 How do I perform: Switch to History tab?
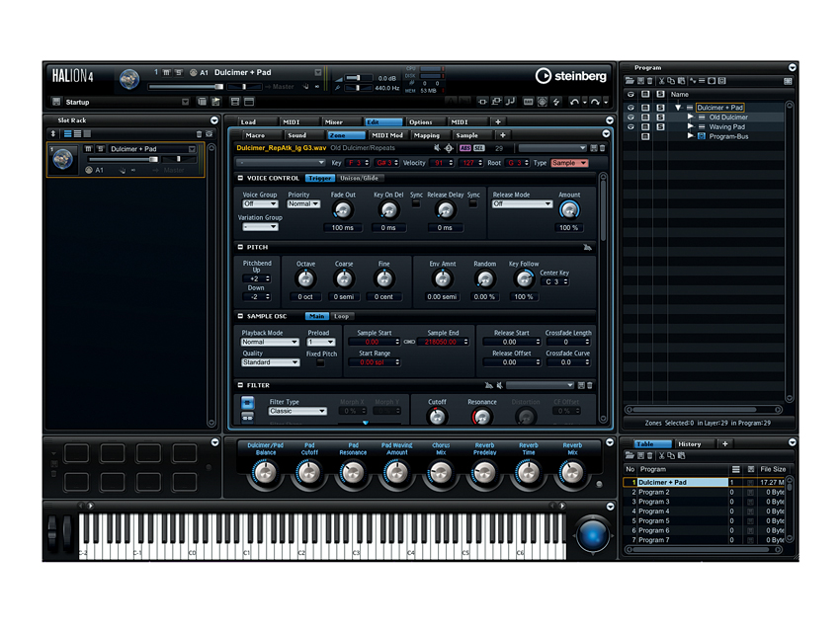(x=693, y=443)
